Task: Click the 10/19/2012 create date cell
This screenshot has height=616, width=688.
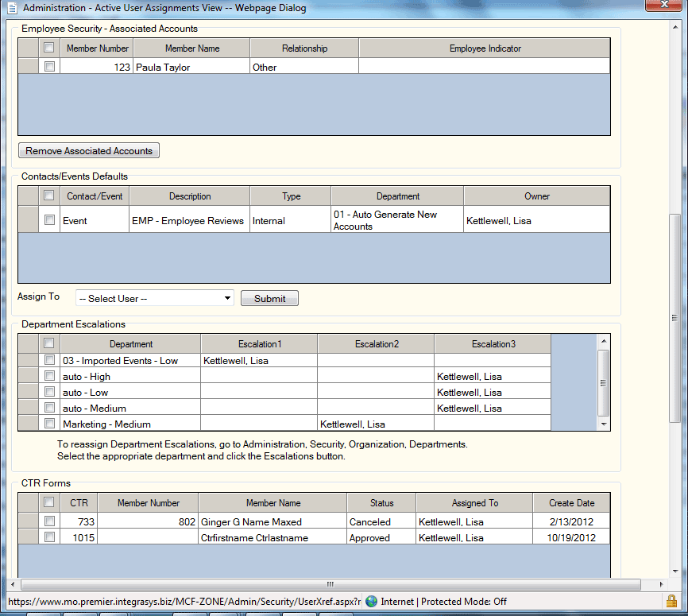Action: (571, 537)
